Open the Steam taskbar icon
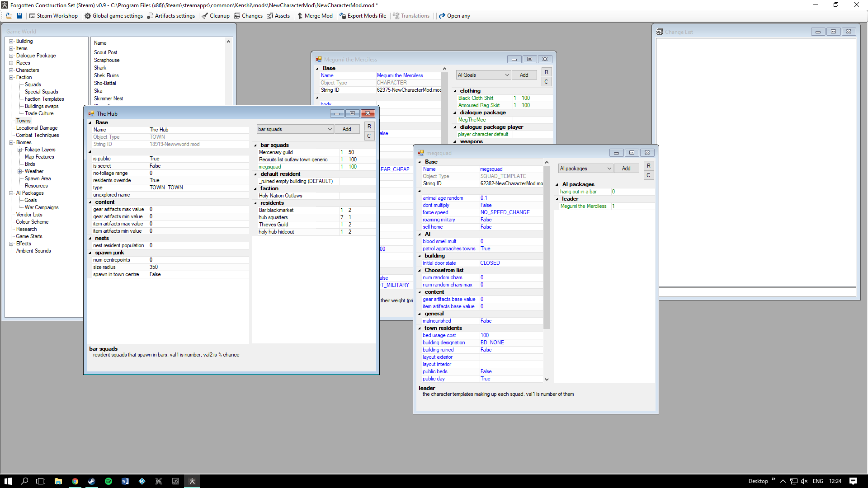This screenshot has width=868, height=488. click(91, 481)
